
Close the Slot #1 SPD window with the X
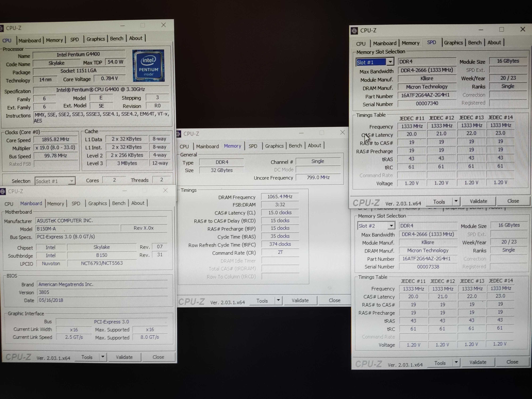523,29
